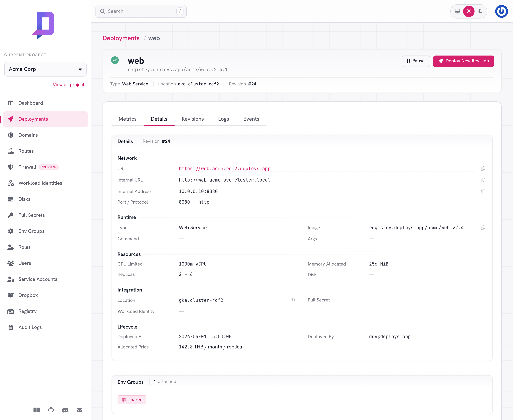Open the View all projects link
This screenshot has width=513, height=420.
click(x=69, y=85)
